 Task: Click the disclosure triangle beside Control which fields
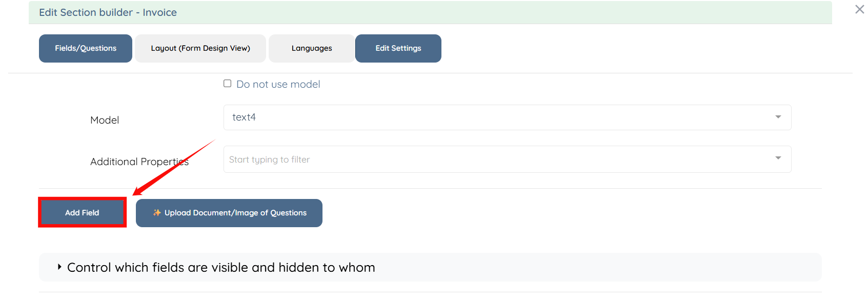click(59, 267)
